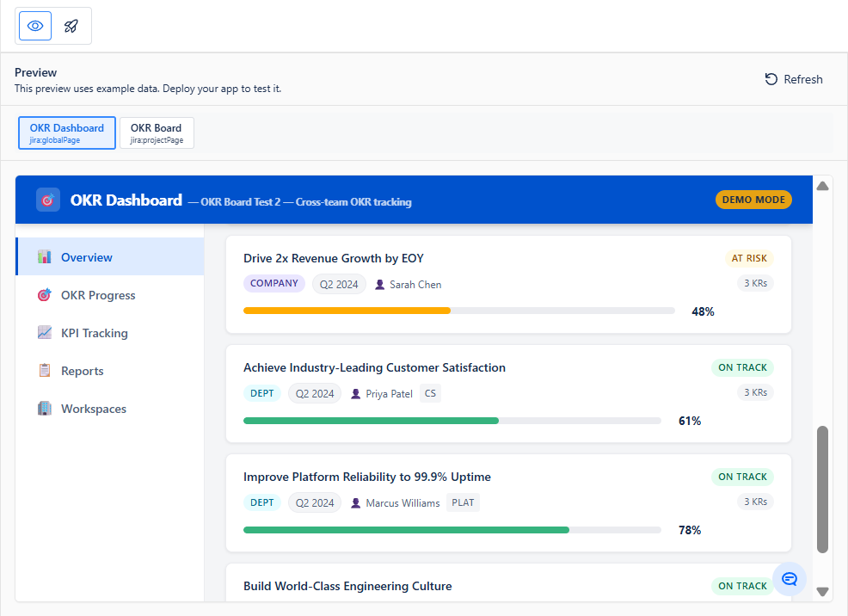This screenshot has height=616, width=848.
Task: Click the Overview bar chart icon
Action: point(45,257)
